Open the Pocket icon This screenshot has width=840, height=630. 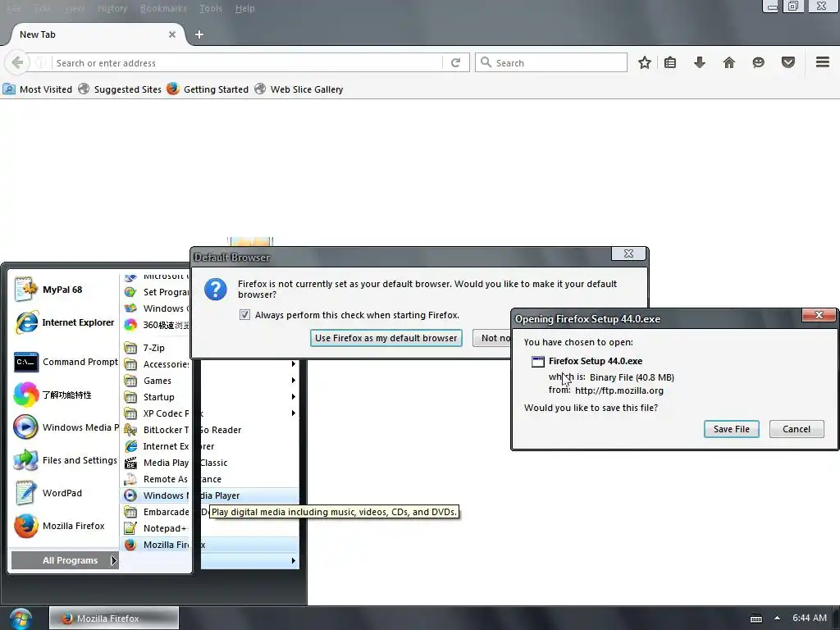[x=788, y=62]
